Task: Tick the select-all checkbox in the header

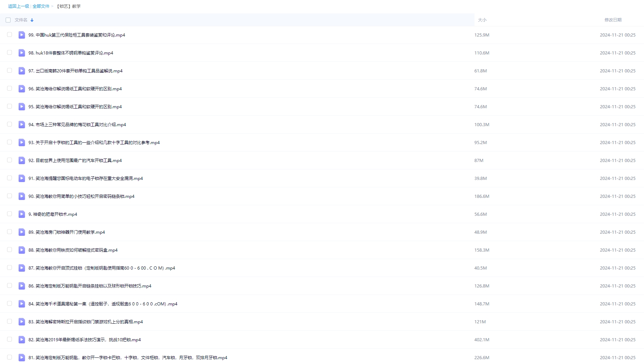Action: click(8, 20)
